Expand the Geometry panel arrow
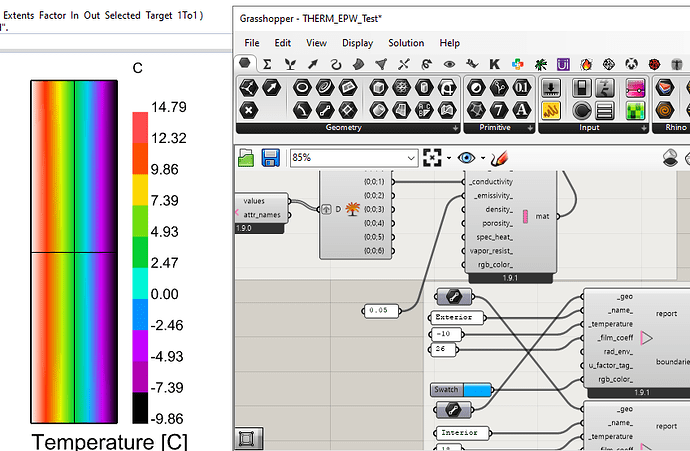Viewport: 690px width, 451px height. coord(456,129)
